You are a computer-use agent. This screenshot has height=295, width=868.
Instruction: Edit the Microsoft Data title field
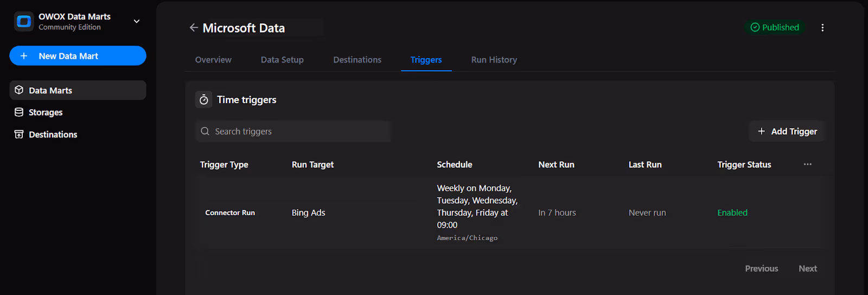(263, 28)
